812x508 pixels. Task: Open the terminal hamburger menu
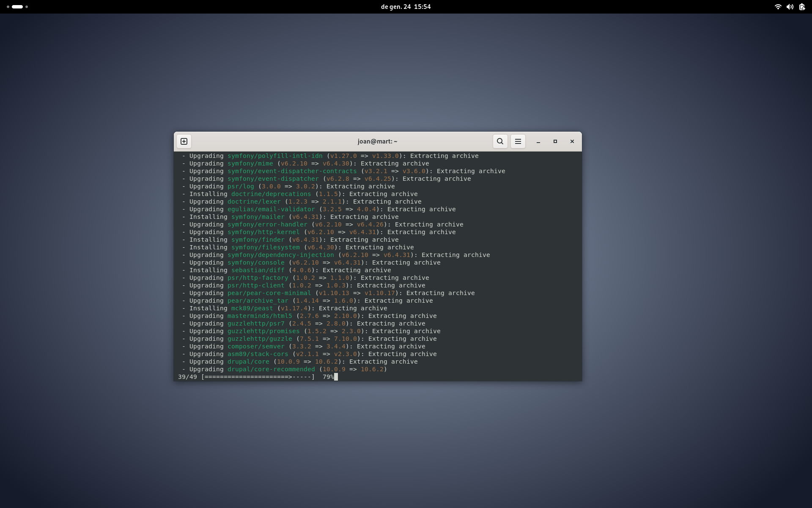(x=518, y=141)
